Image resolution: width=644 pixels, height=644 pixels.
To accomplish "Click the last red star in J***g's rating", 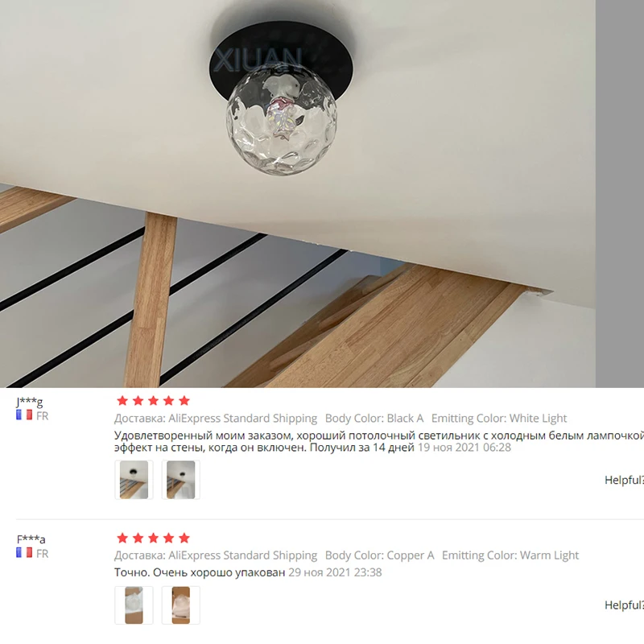I will pos(184,400).
